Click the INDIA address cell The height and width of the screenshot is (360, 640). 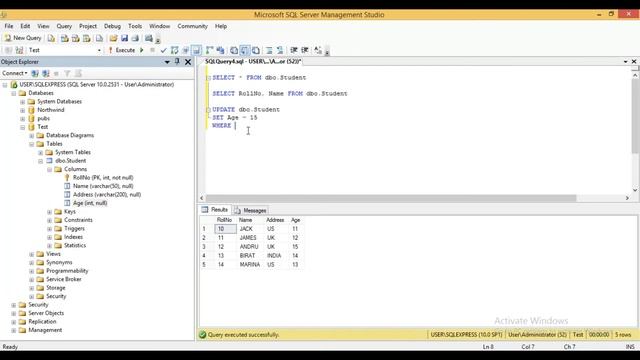pos(276,256)
